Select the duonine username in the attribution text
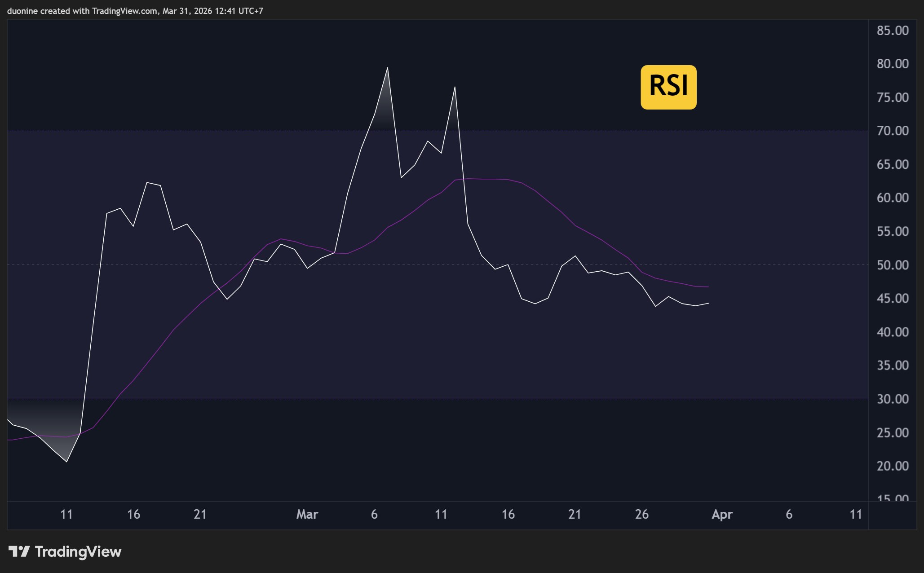Image resolution: width=924 pixels, height=573 pixels. [x=21, y=11]
